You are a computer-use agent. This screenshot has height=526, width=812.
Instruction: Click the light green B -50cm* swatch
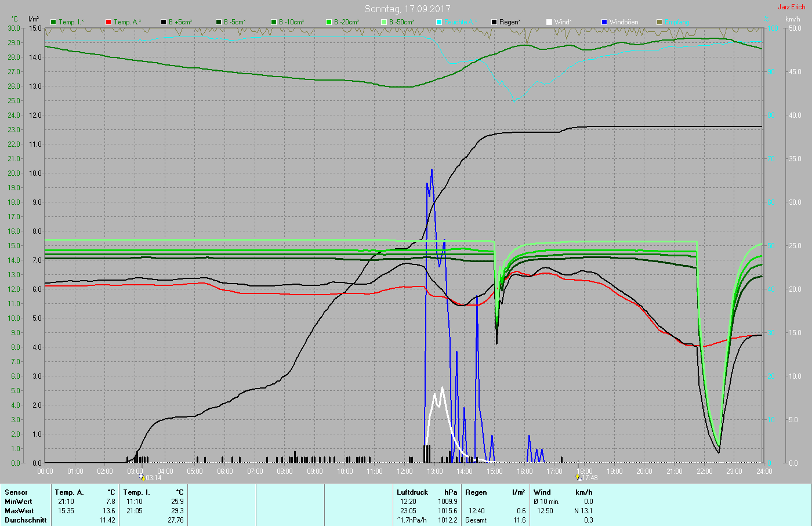point(384,22)
